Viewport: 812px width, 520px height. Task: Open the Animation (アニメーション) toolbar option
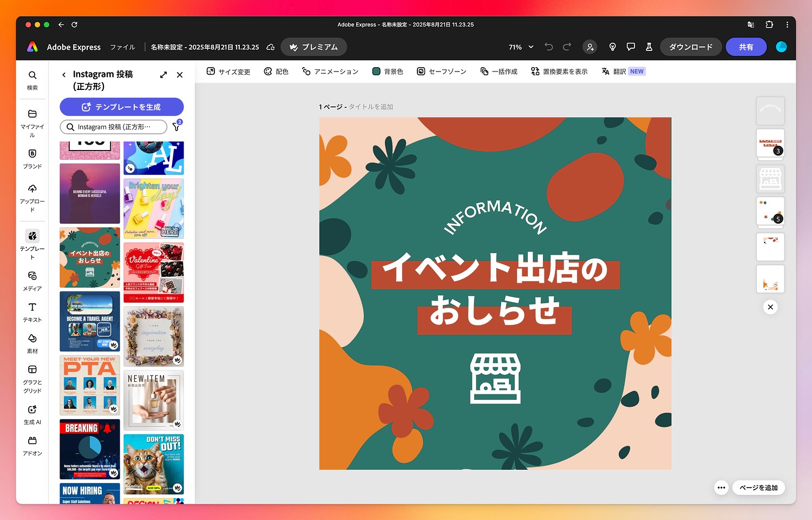(x=330, y=71)
